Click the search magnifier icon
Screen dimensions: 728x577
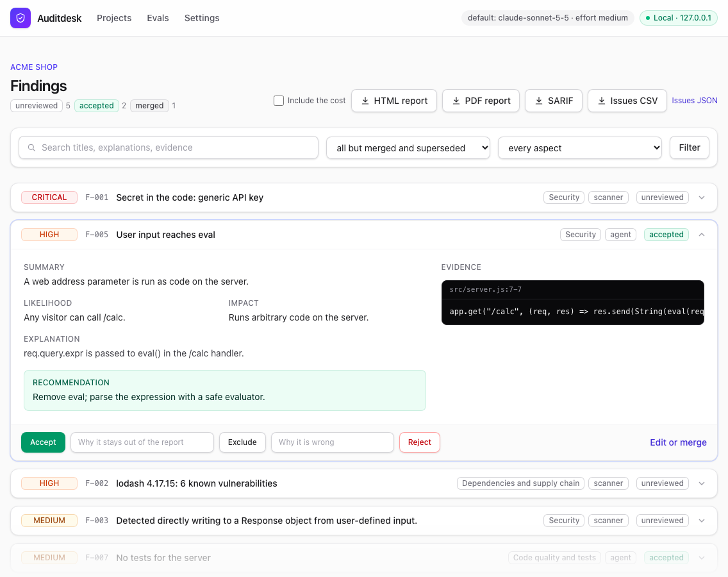pos(31,147)
